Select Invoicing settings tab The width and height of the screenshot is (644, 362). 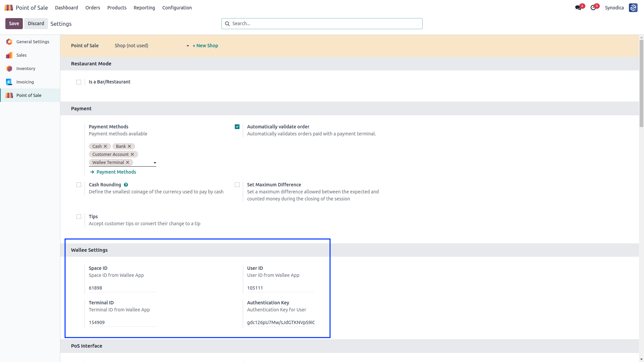tap(30, 82)
